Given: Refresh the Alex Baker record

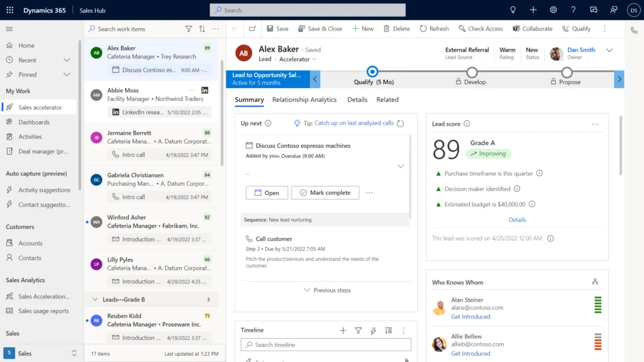Looking at the screenshot, I should click(x=434, y=28).
